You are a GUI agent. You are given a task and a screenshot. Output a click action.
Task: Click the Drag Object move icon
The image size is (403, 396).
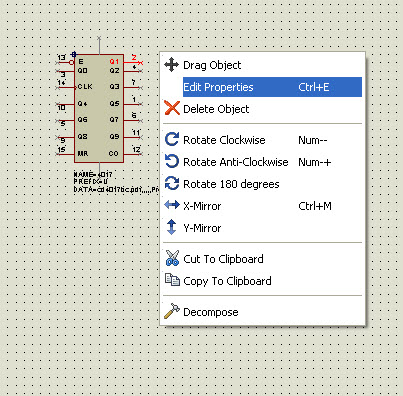coord(172,65)
